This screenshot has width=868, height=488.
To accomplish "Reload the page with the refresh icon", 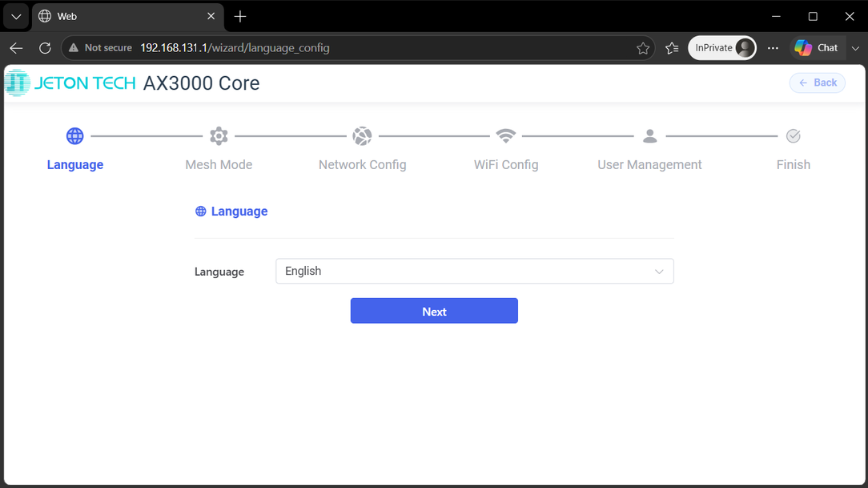I will pyautogui.click(x=45, y=48).
